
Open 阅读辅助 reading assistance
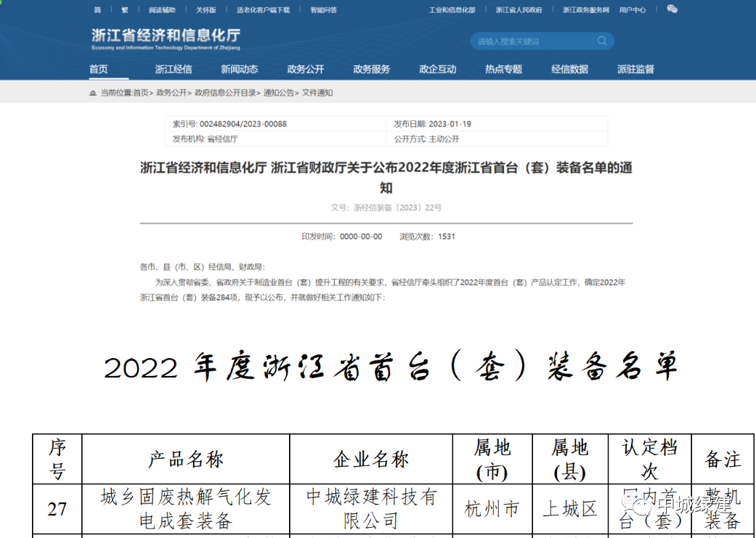[162, 10]
